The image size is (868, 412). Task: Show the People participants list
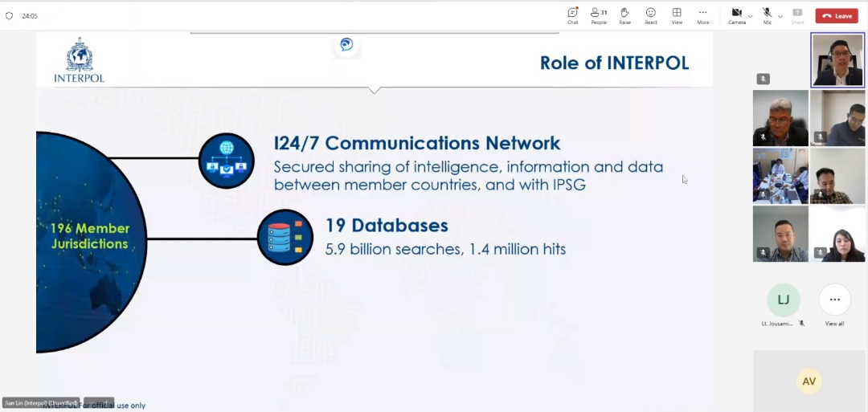click(599, 15)
